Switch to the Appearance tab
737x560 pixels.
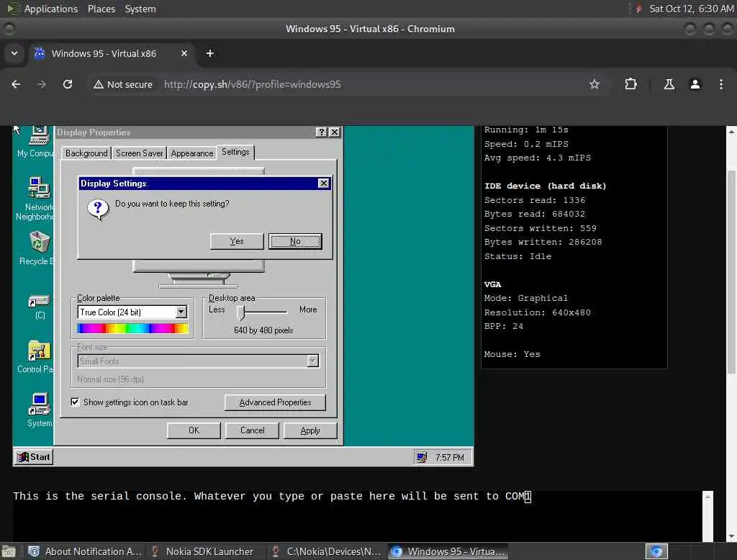click(x=191, y=153)
